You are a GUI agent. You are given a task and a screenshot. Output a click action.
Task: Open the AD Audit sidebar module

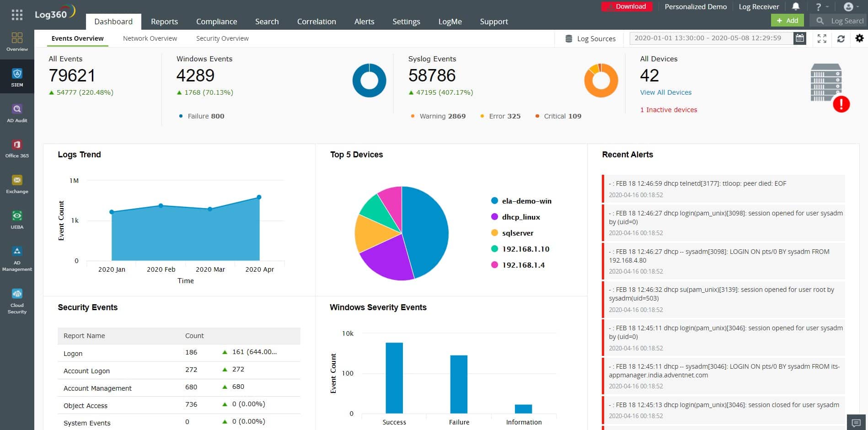(17, 113)
